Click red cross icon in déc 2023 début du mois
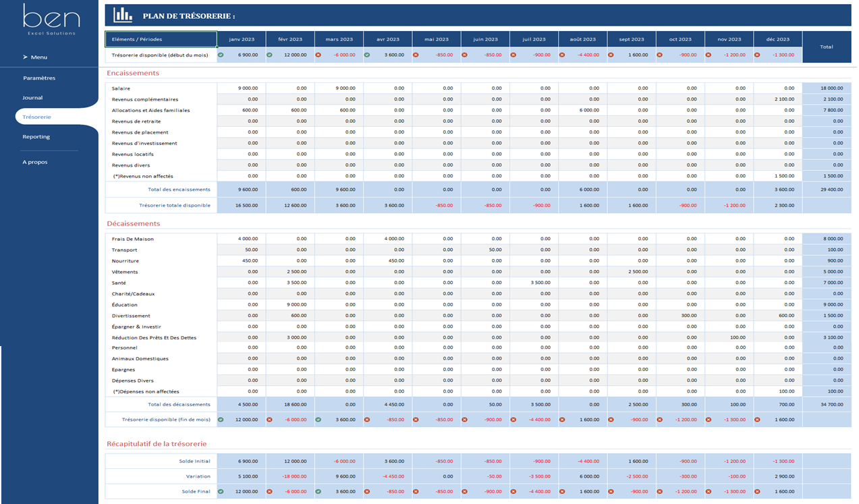Viewport: 859px width, 504px height. click(x=758, y=55)
